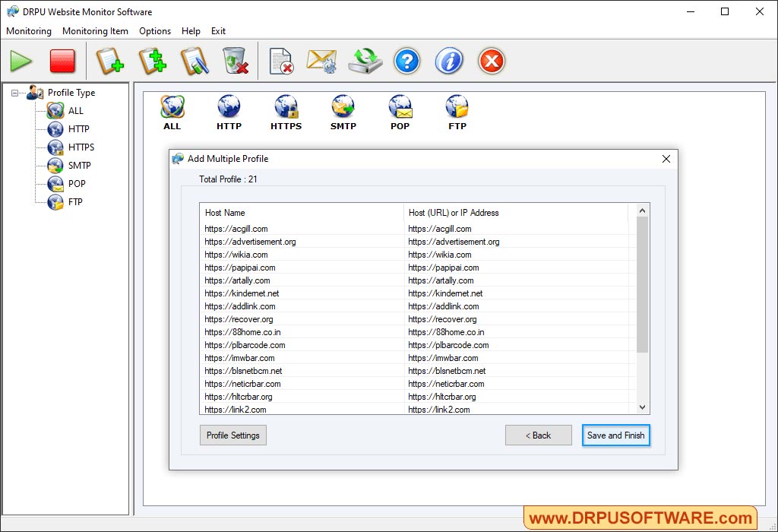Click the blue Help question mark icon
This screenshot has height=532, width=778.
(407, 61)
